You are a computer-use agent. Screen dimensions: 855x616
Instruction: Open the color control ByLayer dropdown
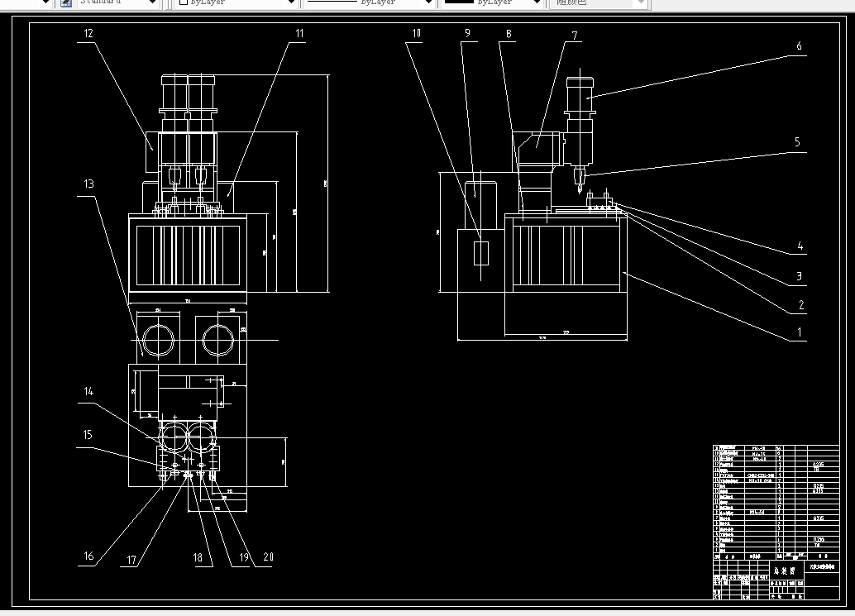[x=292, y=2]
